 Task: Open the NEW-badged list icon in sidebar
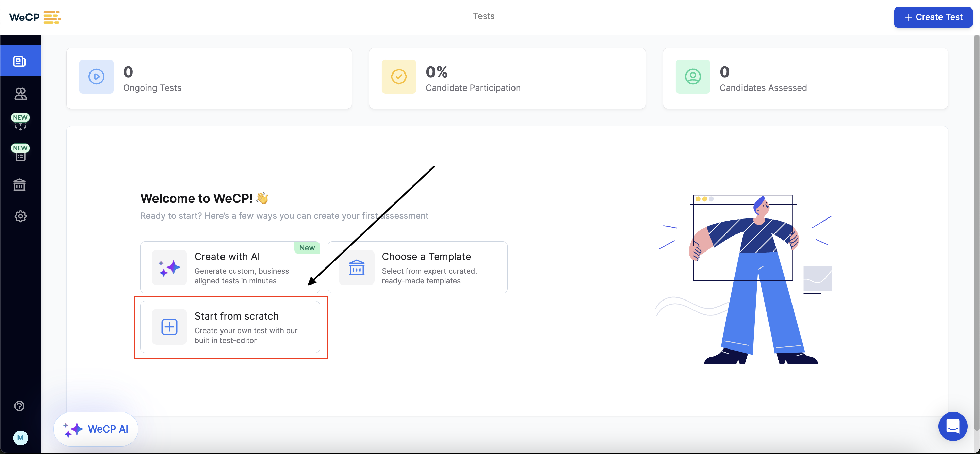pyautogui.click(x=20, y=152)
